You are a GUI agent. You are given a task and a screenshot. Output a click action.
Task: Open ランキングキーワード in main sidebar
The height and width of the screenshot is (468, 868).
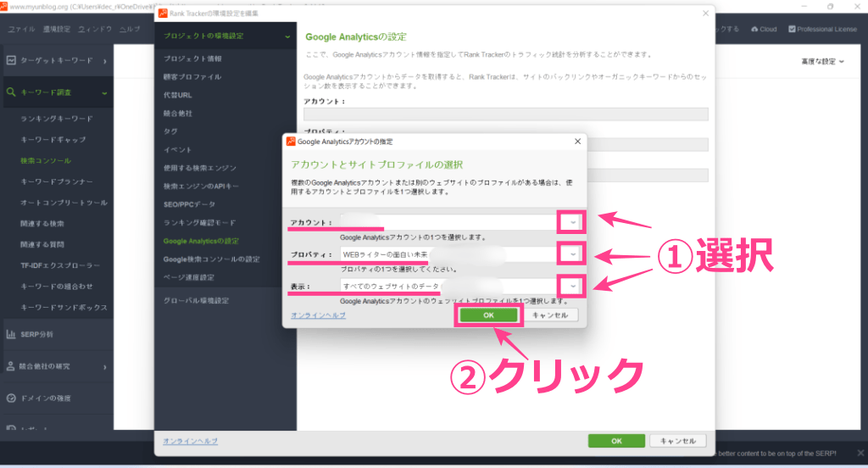[x=57, y=119]
